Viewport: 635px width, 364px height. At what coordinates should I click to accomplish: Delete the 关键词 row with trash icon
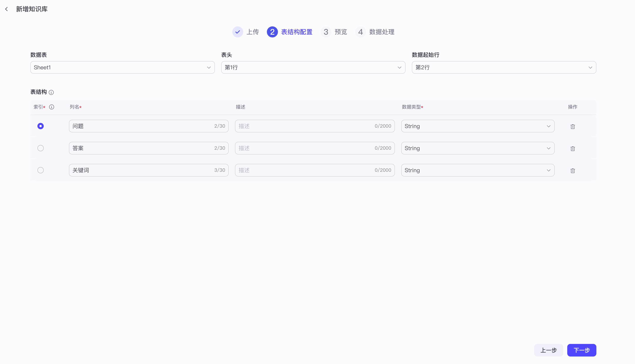coord(573,171)
